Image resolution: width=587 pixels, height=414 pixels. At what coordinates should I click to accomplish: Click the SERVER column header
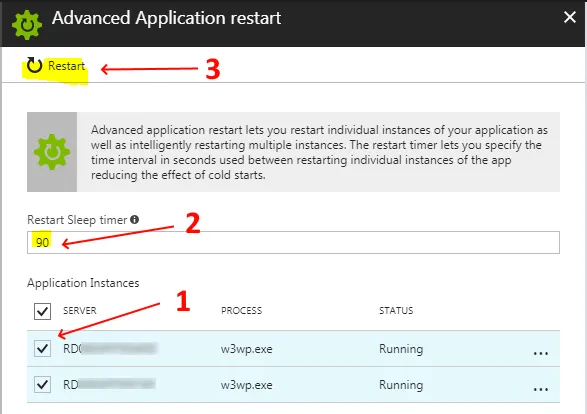pyautogui.click(x=80, y=311)
